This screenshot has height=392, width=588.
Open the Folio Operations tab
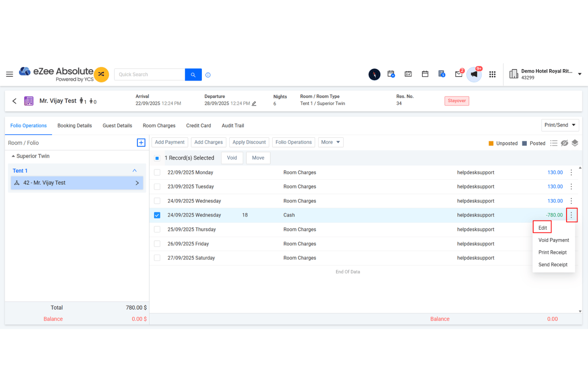coord(29,126)
